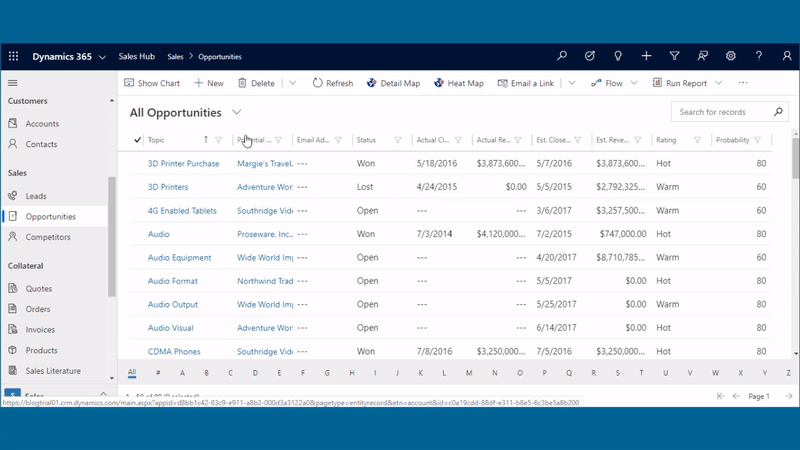Click the search magnifier in top bar
The width and height of the screenshot is (800, 450).
[562, 56]
